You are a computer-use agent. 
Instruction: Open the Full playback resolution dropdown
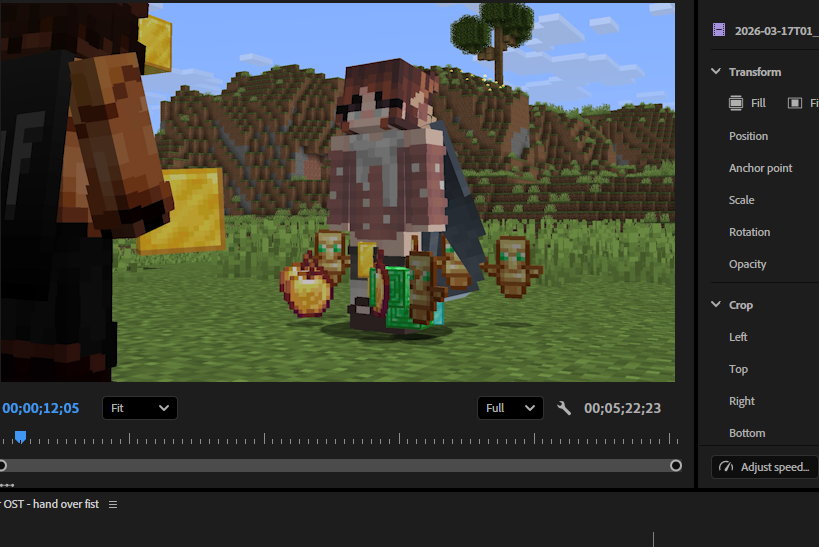(510, 408)
